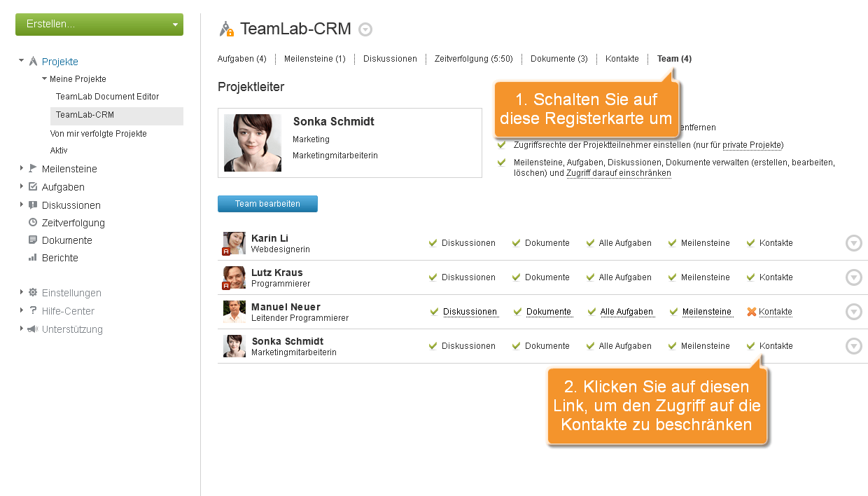Click the Dokumente page icon in sidebar
The height and width of the screenshot is (496, 868).
[33, 240]
